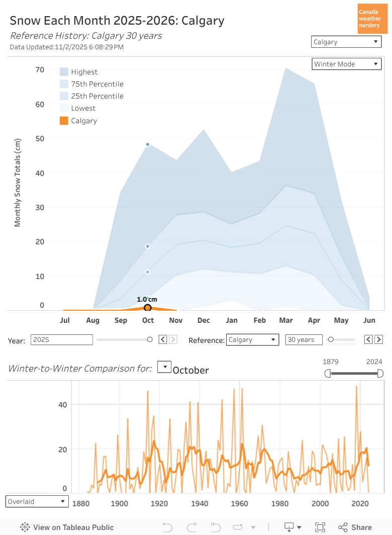Step the Year back with the left arrow

pyautogui.click(x=163, y=339)
